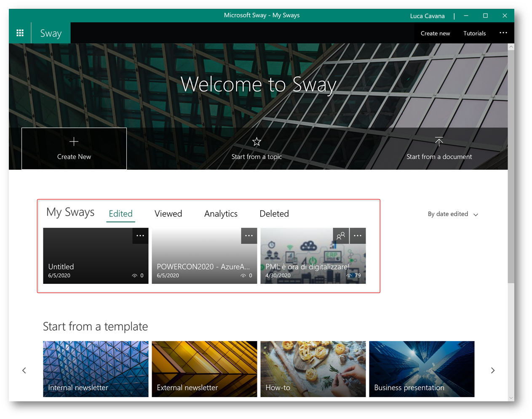Click the view count eye on PMI card
This screenshot has height=419, width=532.
pyautogui.click(x=349, y=276)
